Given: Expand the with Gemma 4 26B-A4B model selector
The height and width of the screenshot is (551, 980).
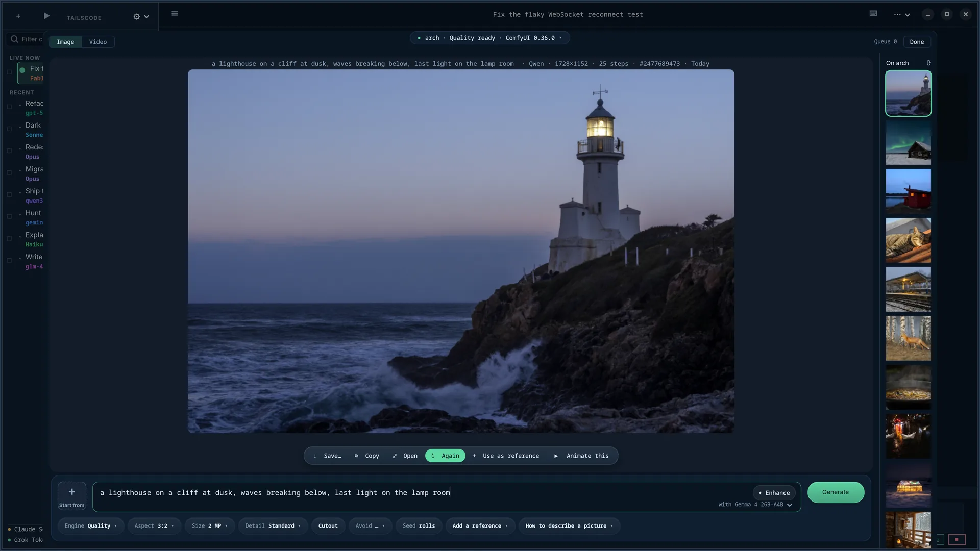Looking at the screenshot, I should [x=755, y=505].
